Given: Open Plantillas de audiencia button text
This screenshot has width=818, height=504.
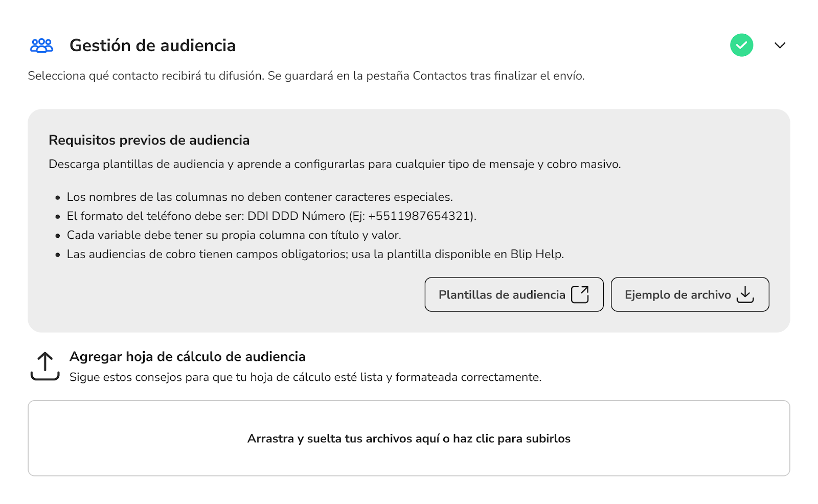Looking at the screenshot, I should pos(502,295).
